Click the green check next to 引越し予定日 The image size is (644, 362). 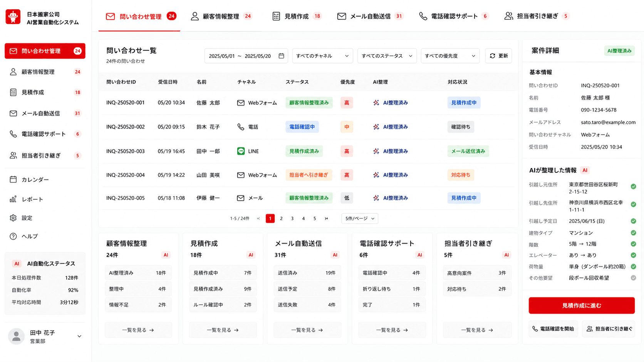tap(633, 221)
